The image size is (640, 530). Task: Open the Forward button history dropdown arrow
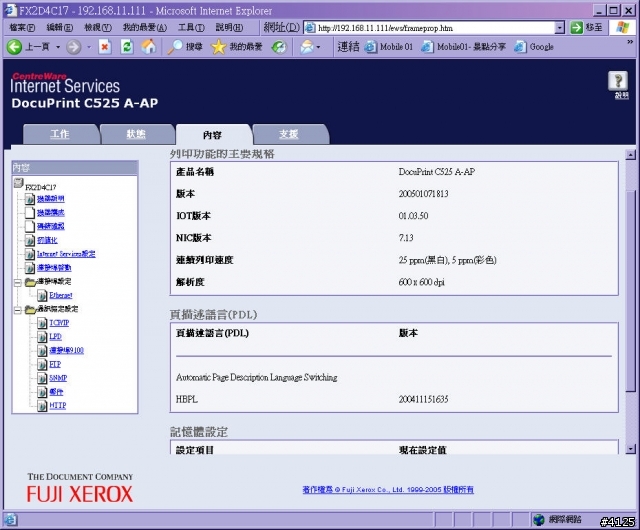tap(89, 47)
